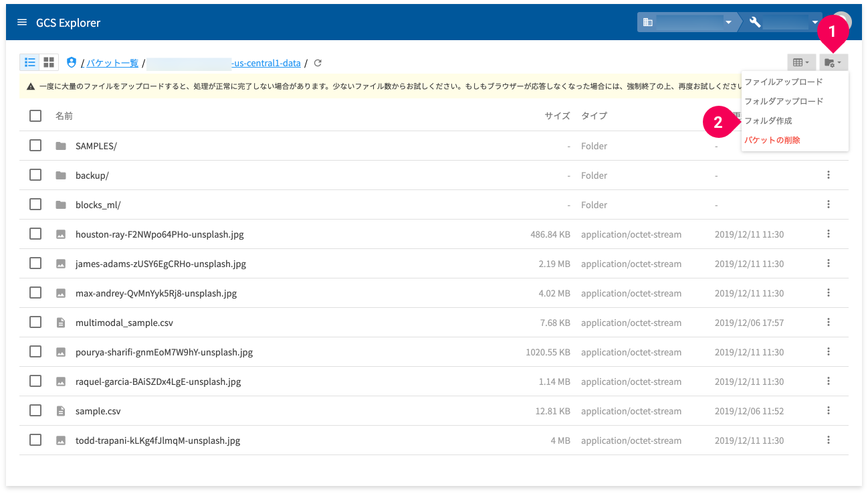Open the blocks_ml/ folder name
This screenshot has width=868, height=494.
coord(98,205)
